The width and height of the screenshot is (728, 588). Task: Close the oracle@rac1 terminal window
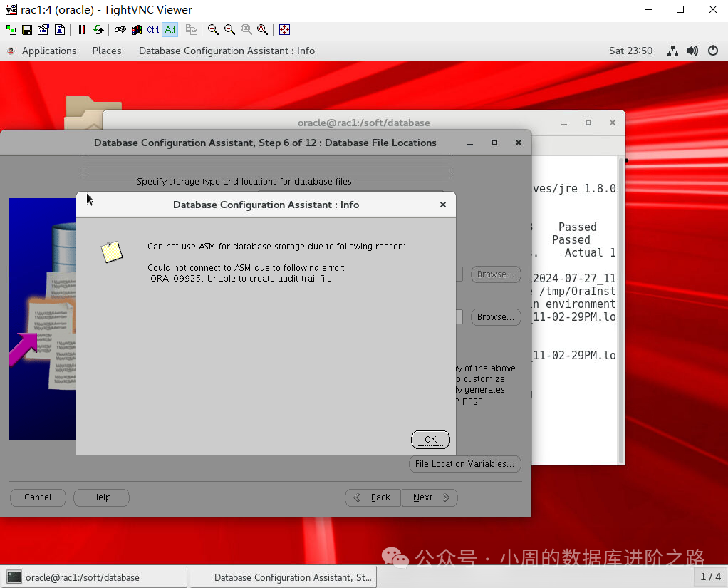click(613, 123)
